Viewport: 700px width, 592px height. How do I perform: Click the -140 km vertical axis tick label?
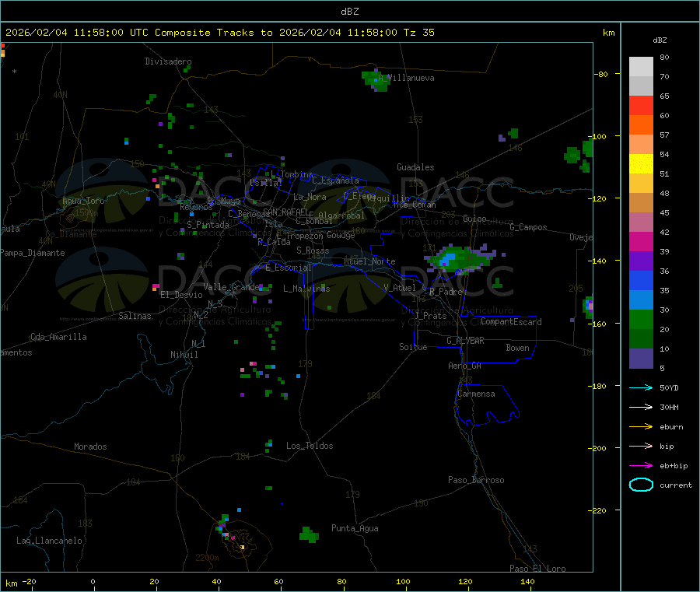point(597,261)
